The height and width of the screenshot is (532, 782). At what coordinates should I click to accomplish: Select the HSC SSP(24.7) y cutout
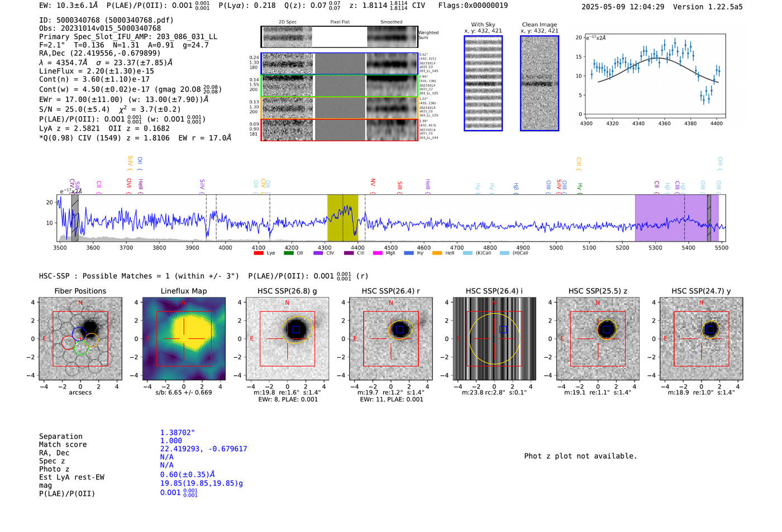[x=702, y=338]
